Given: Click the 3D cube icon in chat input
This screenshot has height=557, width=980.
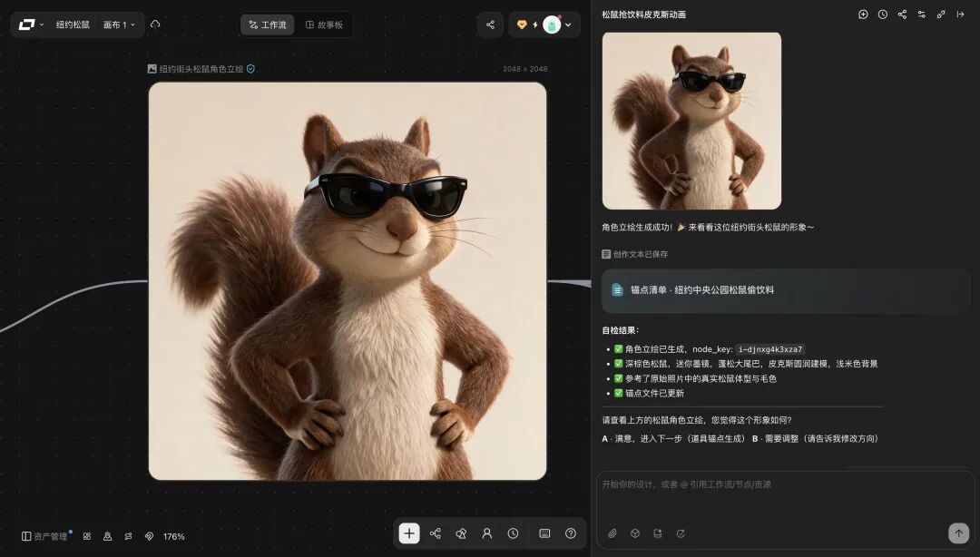Looking at the screenshot, I should point(635,533).
